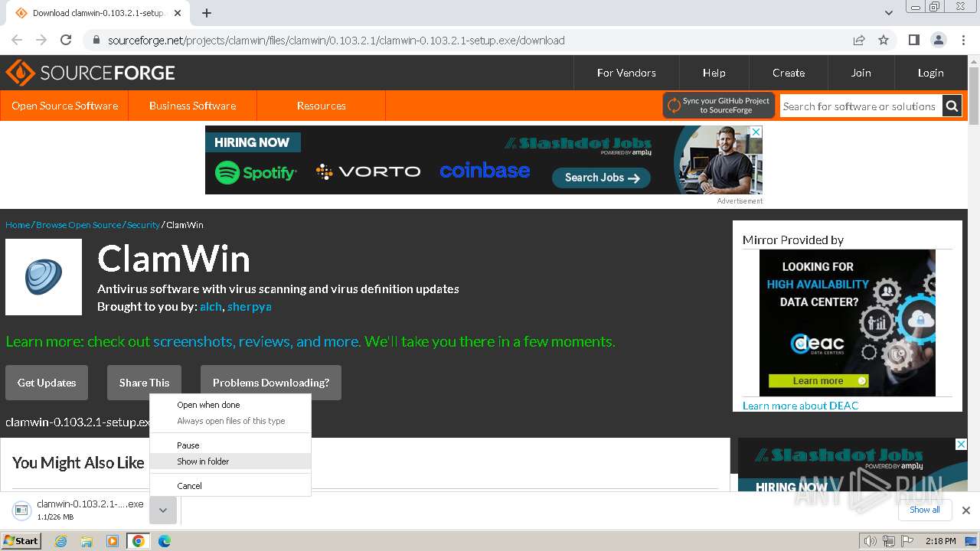Click Search Jobs in the banner ad
The image size is (980, 551).
[601, 178]
